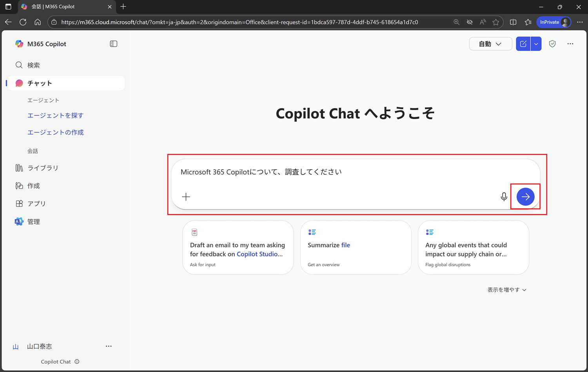Add the page to favorites with the star icon
Viewport: 588px width, 372px height.
click(496, 22)
